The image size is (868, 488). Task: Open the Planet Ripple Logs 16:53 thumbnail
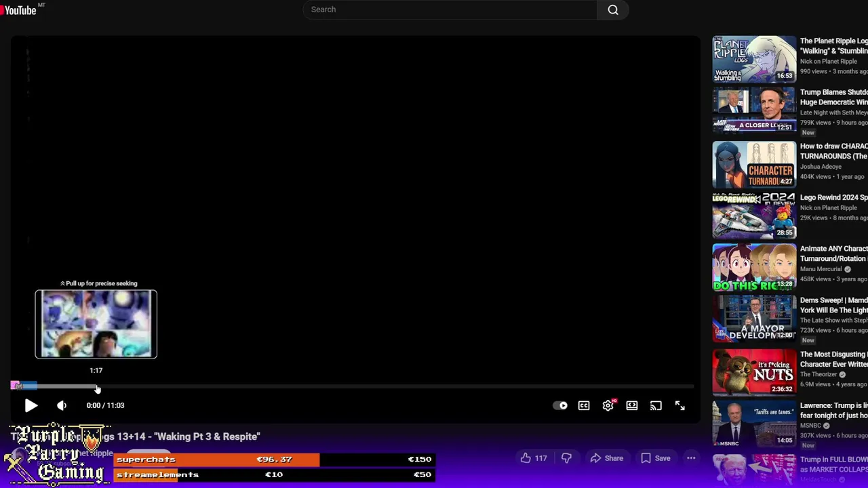tap(754, 59)
